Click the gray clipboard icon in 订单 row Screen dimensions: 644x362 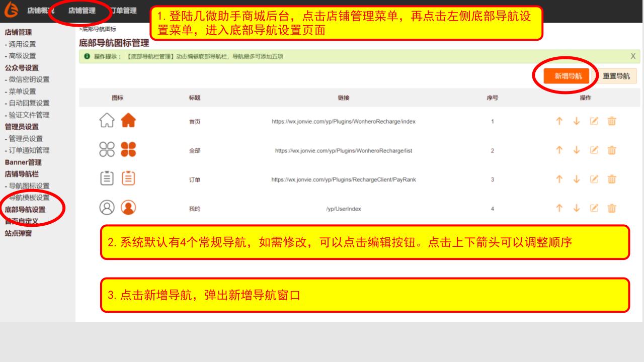107,178
